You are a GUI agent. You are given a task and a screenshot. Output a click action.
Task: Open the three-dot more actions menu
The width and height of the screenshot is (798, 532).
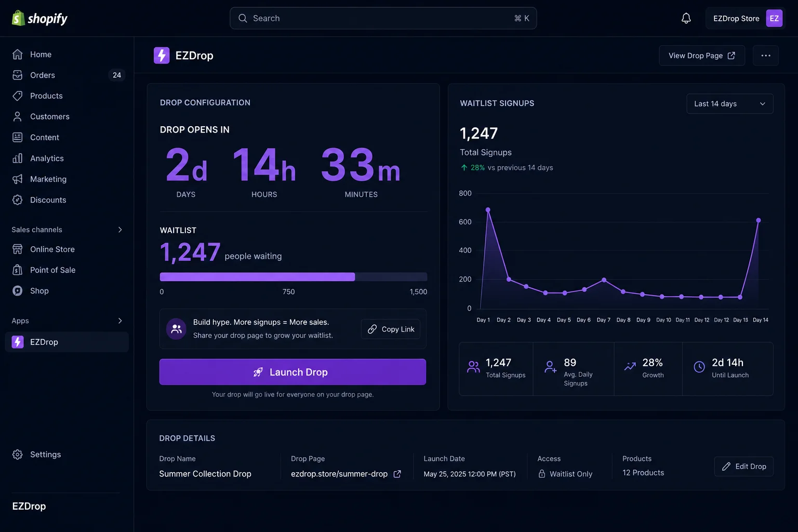point(765,56)
